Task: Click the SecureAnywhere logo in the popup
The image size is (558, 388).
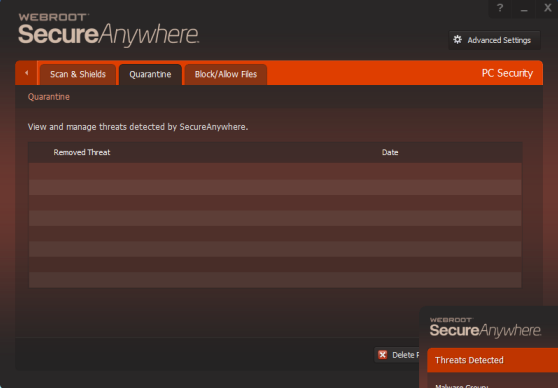Action: pos(485,327)
